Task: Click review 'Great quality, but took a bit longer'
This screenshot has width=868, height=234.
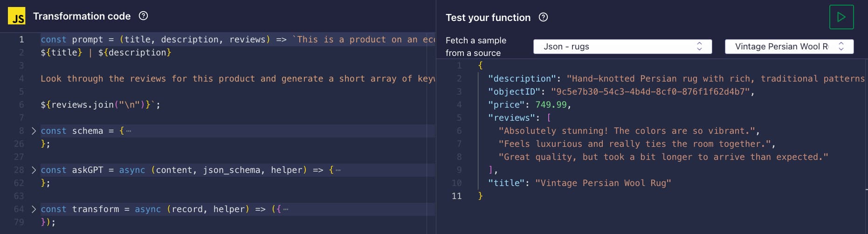Action: [663, 157]
